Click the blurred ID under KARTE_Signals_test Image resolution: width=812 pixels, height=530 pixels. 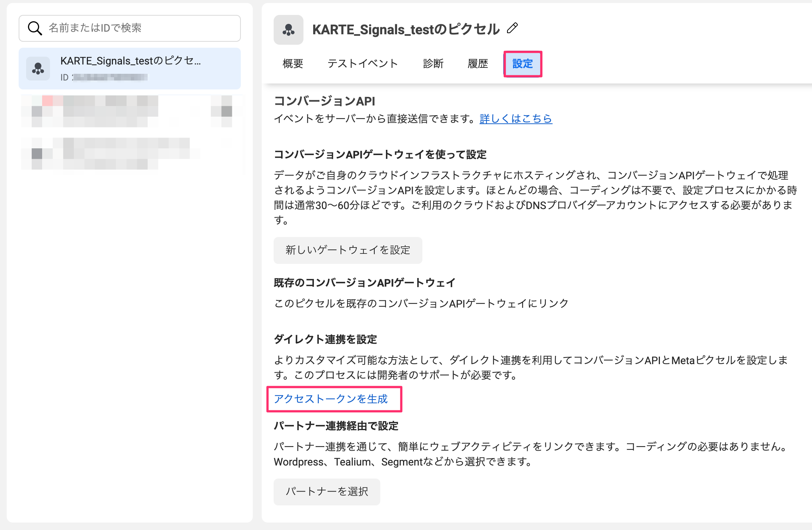pos(110,77)
